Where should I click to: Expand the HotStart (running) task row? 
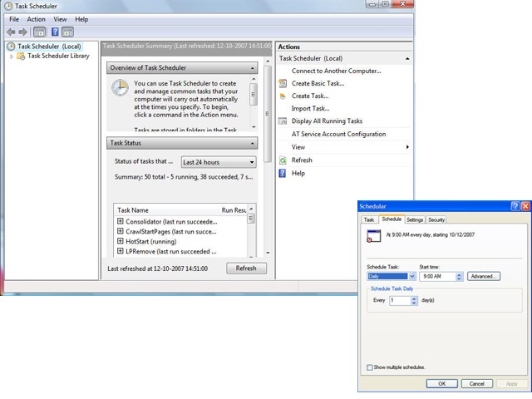pyautogui.click(x=120, y=241)
